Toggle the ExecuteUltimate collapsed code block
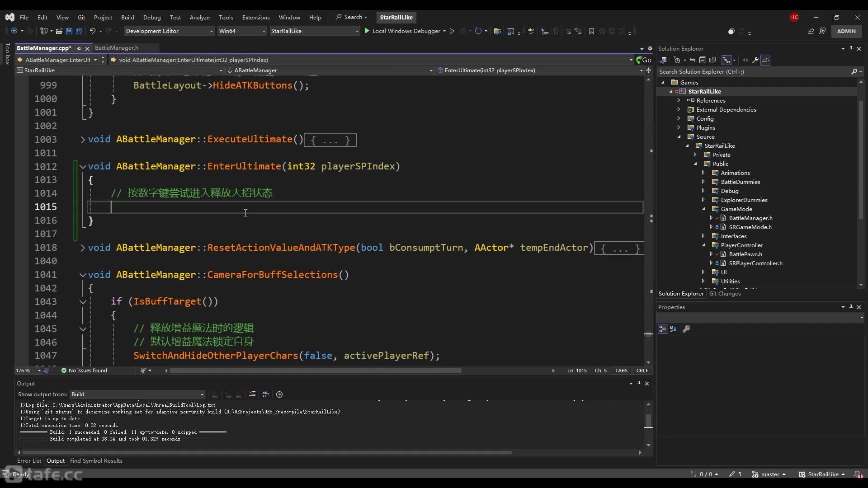The height and width of the screenshot is (488, 868). [83, 139]
